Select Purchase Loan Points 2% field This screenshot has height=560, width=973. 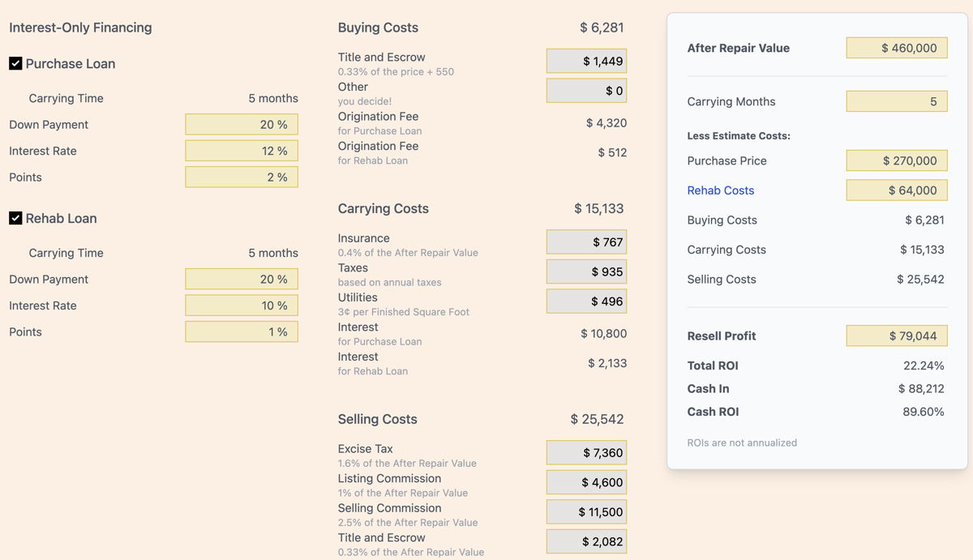coord(242,177)
